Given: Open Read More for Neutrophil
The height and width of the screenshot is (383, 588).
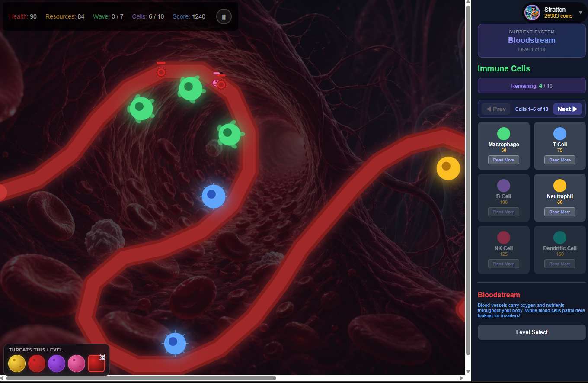Looking at the screenshot, I should (560, 212).
